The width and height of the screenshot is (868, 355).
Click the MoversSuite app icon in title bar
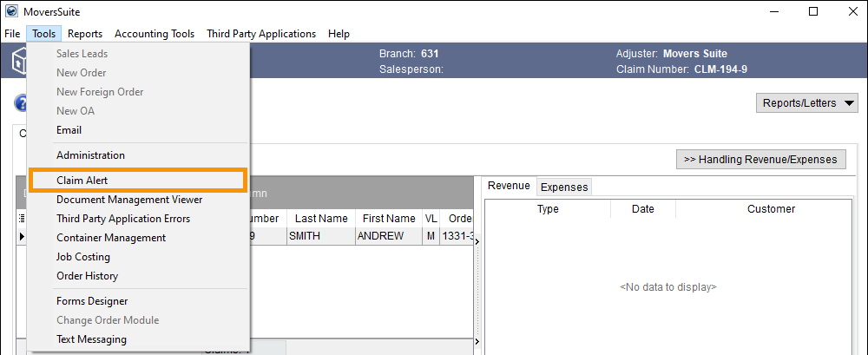point(10,11)
